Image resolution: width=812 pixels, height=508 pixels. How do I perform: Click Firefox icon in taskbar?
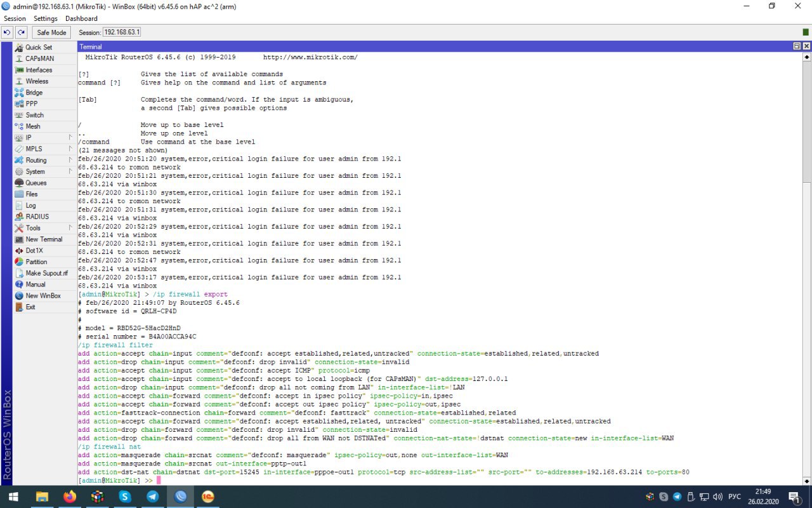pyautogui.click(x=70, y=497)
